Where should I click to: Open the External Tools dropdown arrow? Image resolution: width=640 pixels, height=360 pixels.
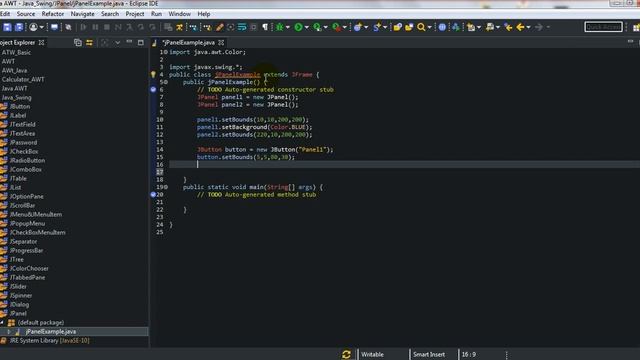tap(344, 27)
